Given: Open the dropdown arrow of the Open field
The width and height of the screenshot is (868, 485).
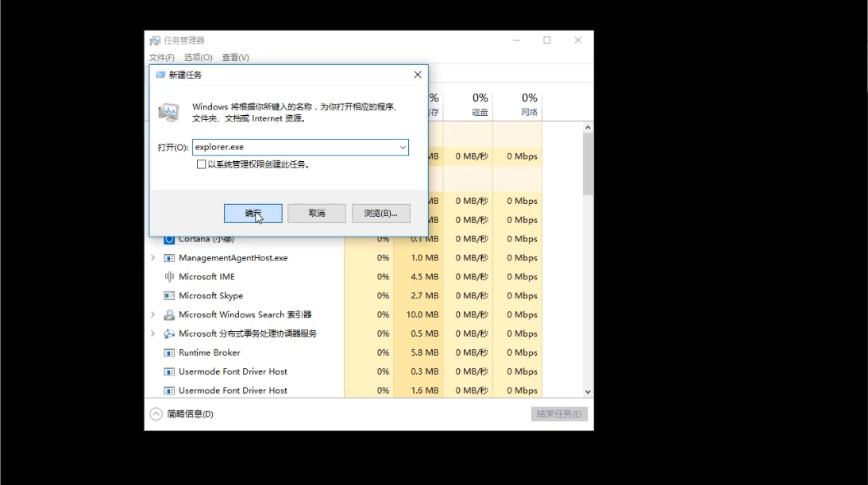Looking at the screenshot, I should click(403, 147).
